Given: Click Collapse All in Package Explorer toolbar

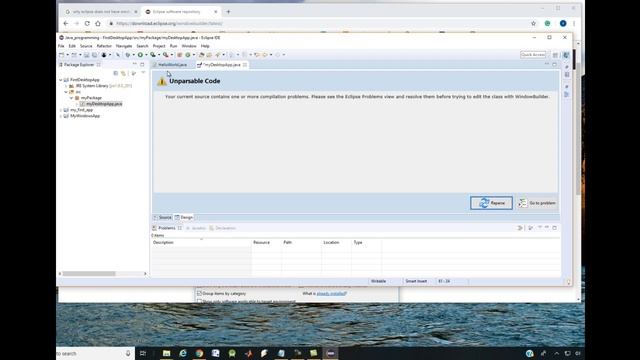Looking at the screenshot, I should click(116, 73).
